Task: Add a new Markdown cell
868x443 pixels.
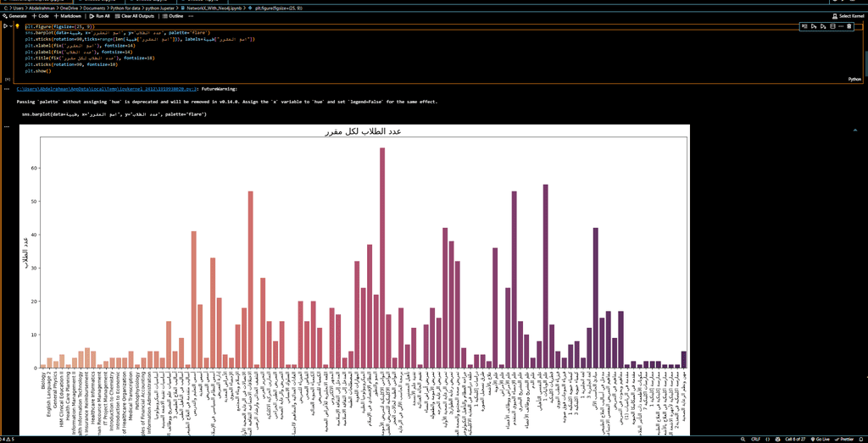Action: click(68, 16)
